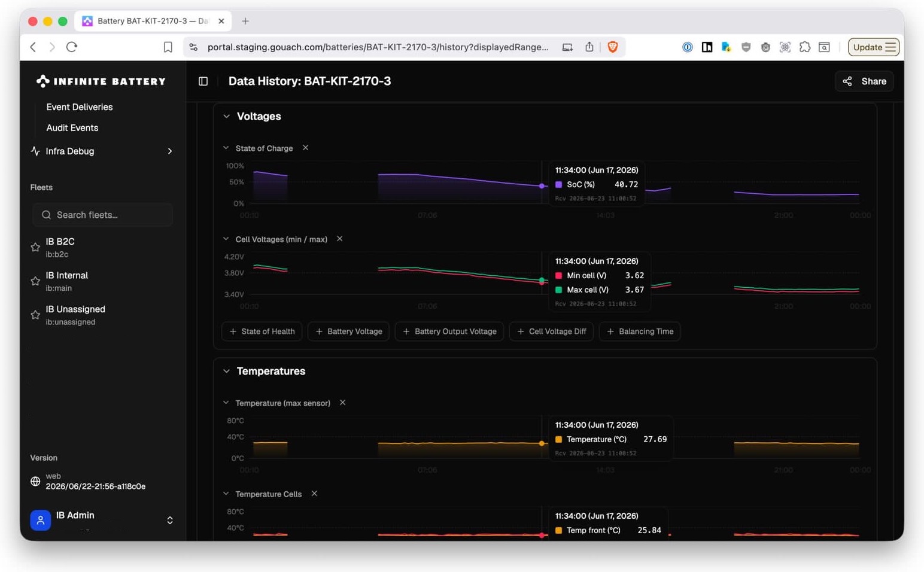Select the Battery BAT-KIT-2170-3 tab
This screenshot has height=572, width=924.
pos(153,21)
